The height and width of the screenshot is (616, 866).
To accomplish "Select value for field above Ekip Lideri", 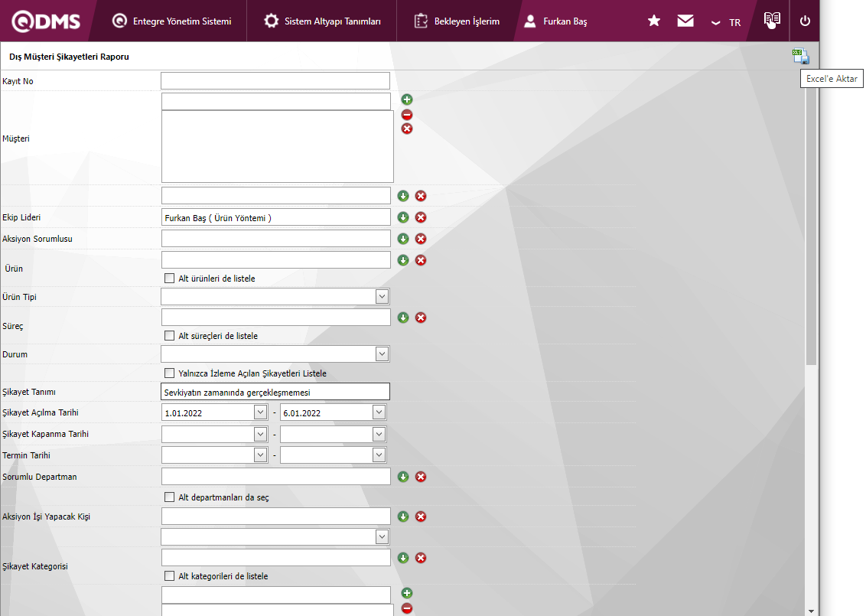I will click(x=403, y=196).
